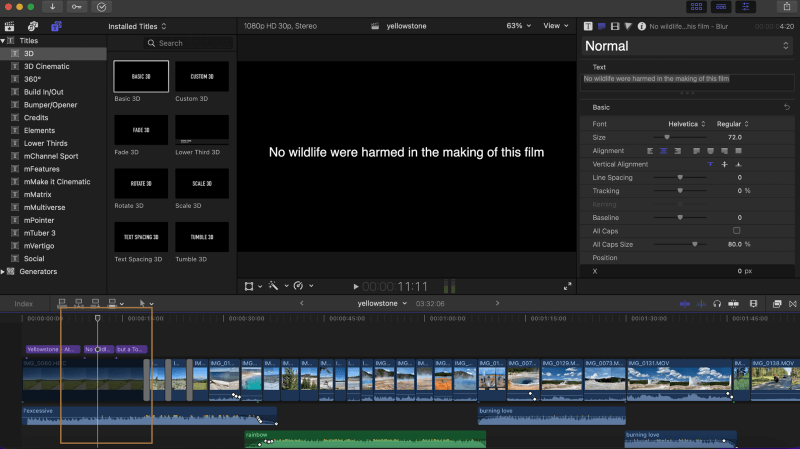Click the timeline Index button
Image resolution: width=800 pixels, height=449 pixels.
point(23,303)
